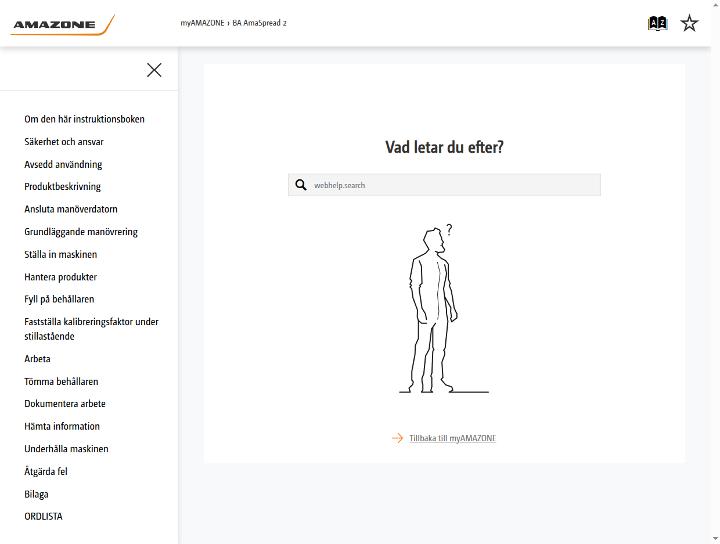This screenshot has height=544, width=720.
Task: Select the Arbeta chapter
Action: pyautogui.click(x=37, y=359)
